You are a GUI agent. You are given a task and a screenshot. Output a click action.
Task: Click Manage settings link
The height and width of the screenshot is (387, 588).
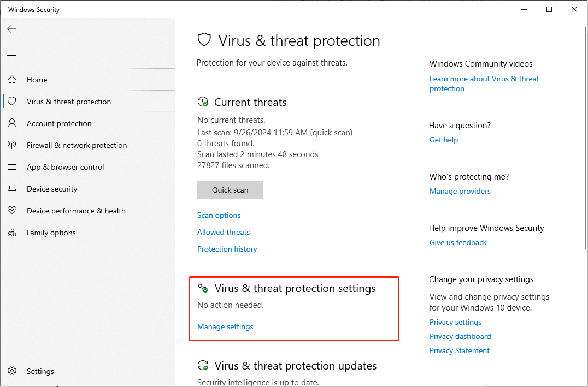(225, 326)
